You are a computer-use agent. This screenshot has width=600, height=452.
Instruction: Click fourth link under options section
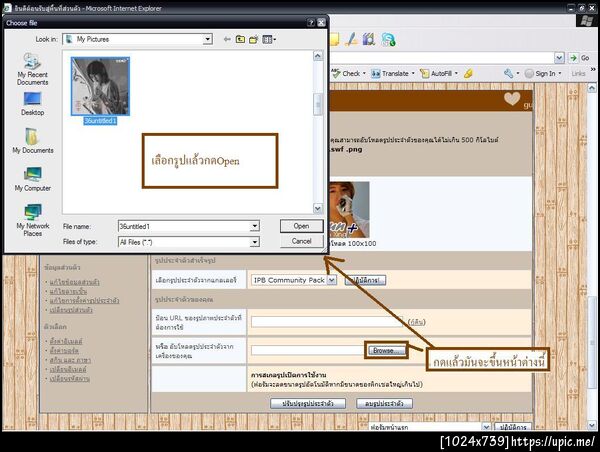pyautogui.click(x=68, y=369)
